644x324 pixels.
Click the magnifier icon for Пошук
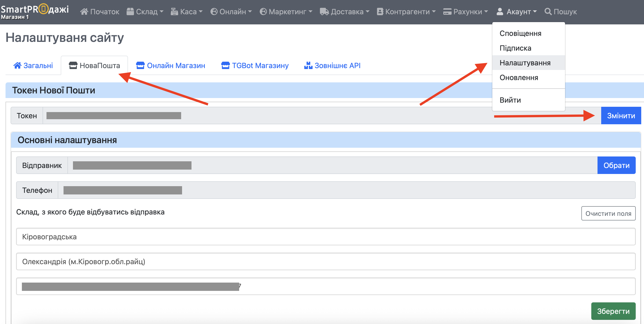coord(548,12)
